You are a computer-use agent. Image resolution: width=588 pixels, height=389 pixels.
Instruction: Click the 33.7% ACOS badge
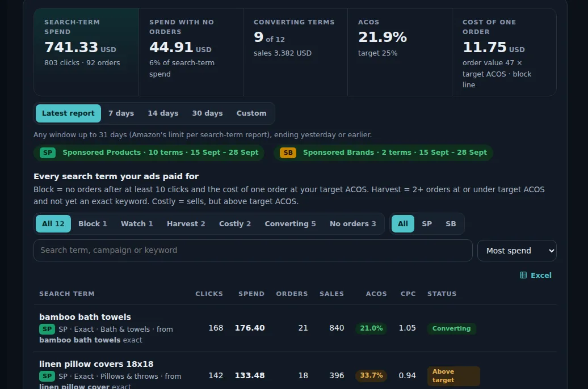click(371, 375)
